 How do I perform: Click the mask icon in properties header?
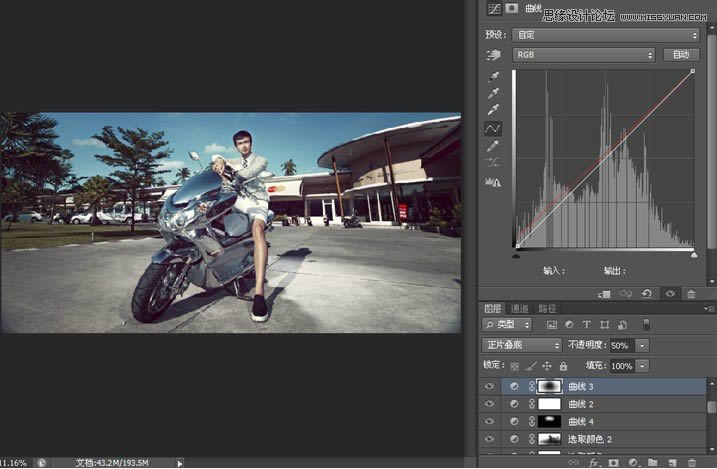point(512,8)
